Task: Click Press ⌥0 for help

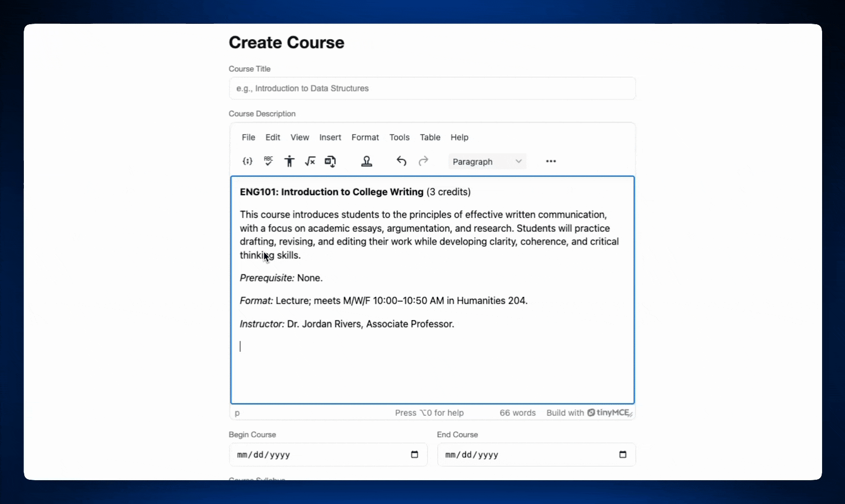Action: [429, 413]
